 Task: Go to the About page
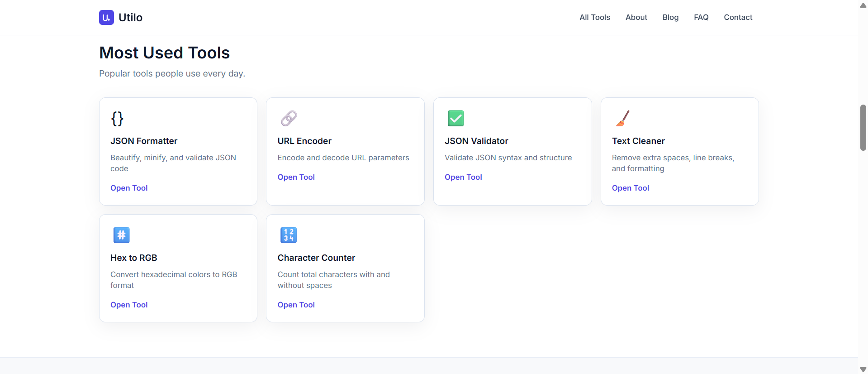pyautogui.click(x=636, y=17)
